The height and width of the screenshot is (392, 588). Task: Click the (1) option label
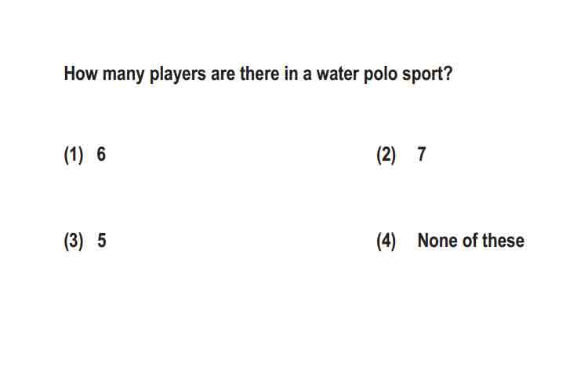(74, 154)
